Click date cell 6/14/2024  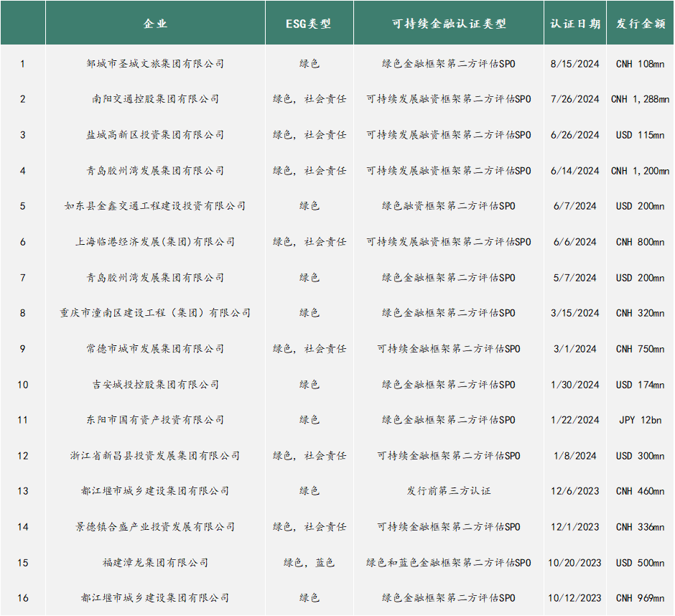(x=574, y=170)
